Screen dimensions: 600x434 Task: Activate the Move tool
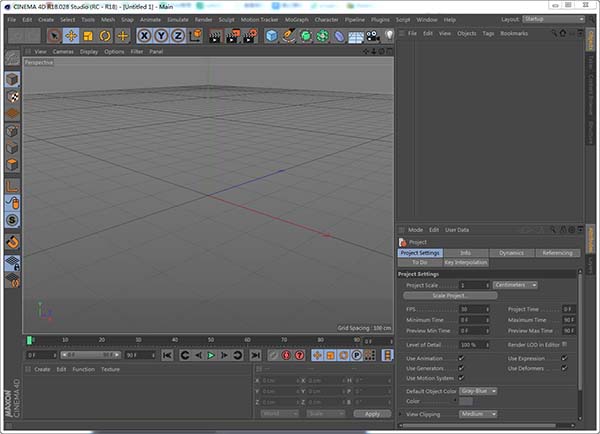click(71, 36)
